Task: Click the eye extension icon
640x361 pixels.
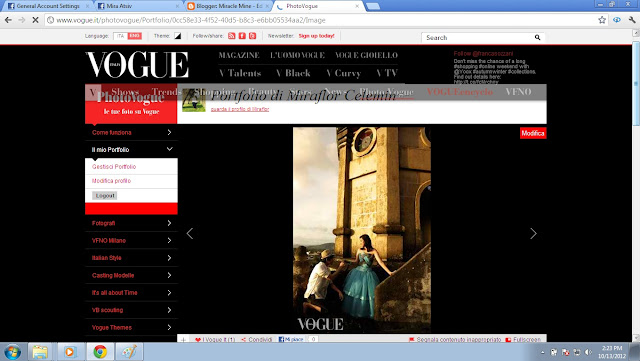Action: pyautogui.click(x=617, y=20)
